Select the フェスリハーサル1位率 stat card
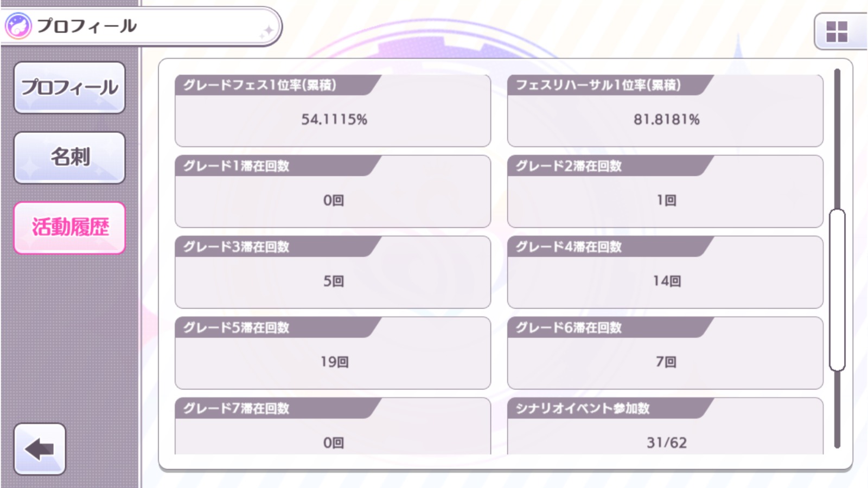Image resolution: width=868 pixels, height=488 pixels. (x=665, y=111)
